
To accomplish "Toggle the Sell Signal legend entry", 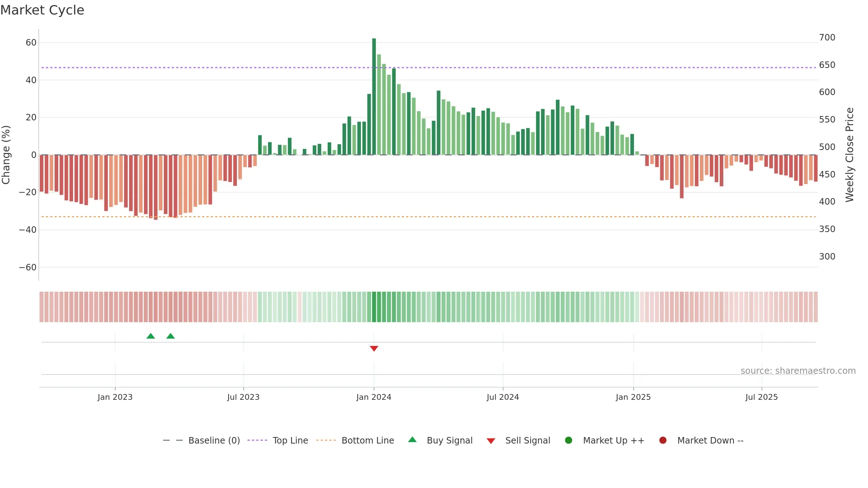I will coord(518,440).
